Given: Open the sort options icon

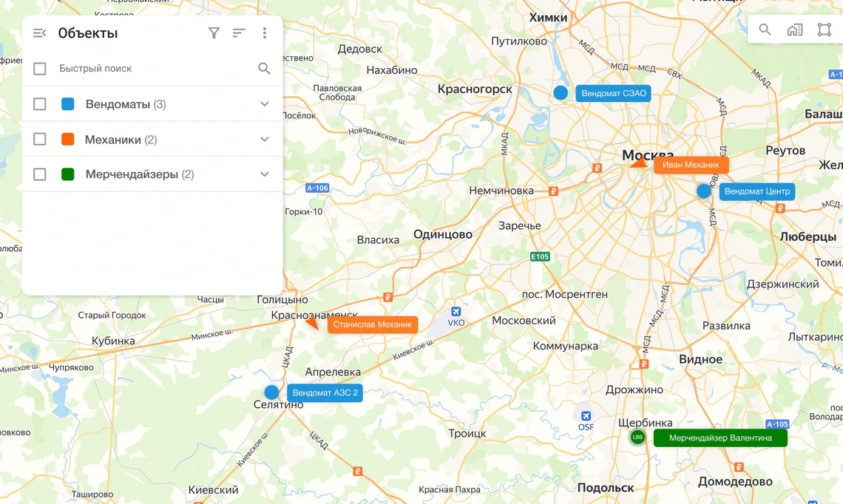Looking at the screenshot, I should [239, 33].
